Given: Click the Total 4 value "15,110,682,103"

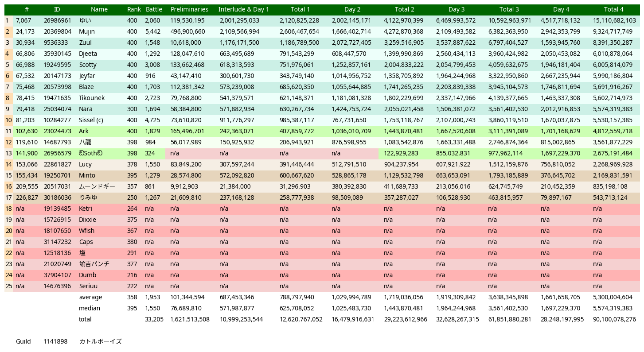Looking at the screenshot, I should pos(614,20).
